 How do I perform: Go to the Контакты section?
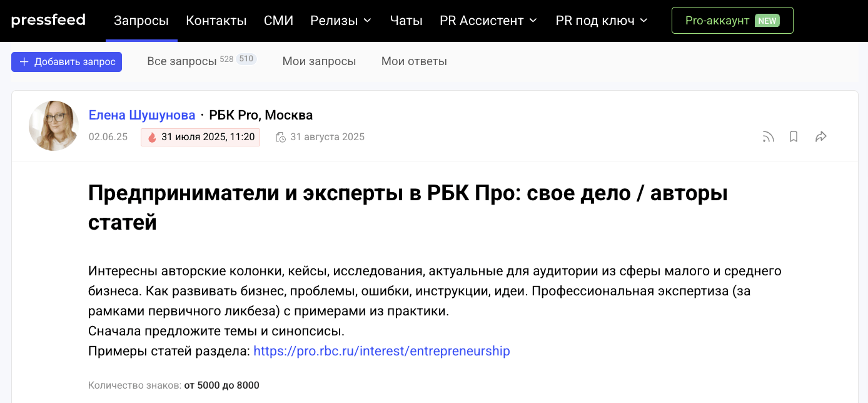tap(216, 21)
